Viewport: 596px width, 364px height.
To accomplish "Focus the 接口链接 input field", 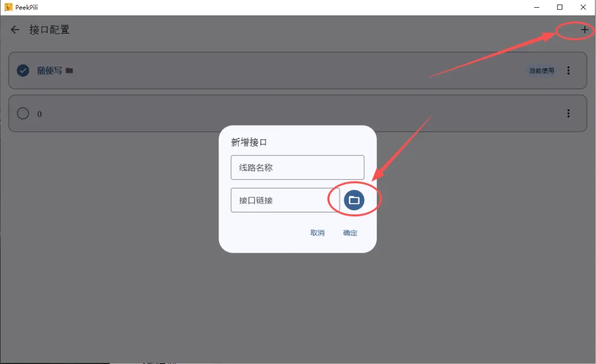I will pyautogui.click(x=285, y=200).
